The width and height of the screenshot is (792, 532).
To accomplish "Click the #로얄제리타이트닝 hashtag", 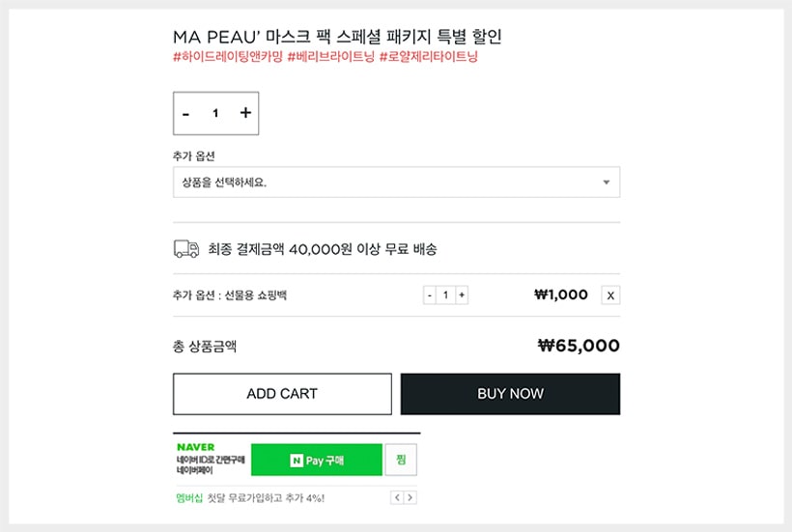I will pyautogui.click(x=429, y=57).
